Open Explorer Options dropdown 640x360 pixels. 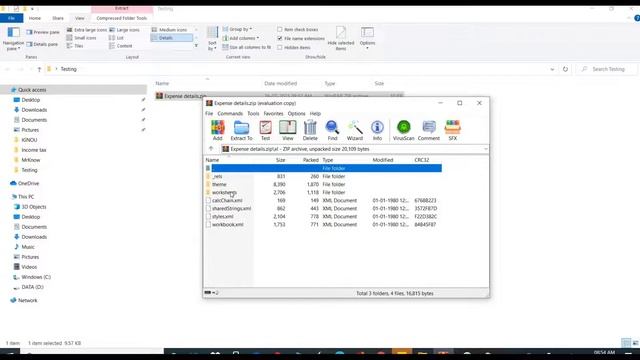(x=367, y=38)
